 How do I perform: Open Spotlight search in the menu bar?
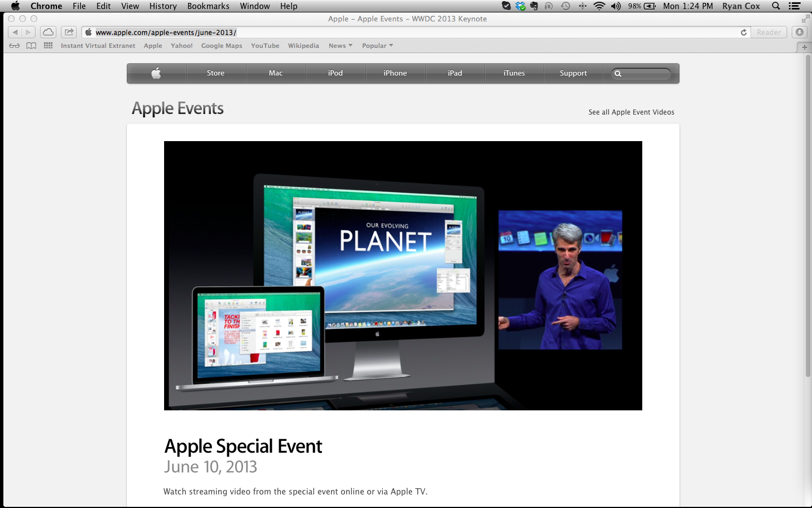point(776,6)
